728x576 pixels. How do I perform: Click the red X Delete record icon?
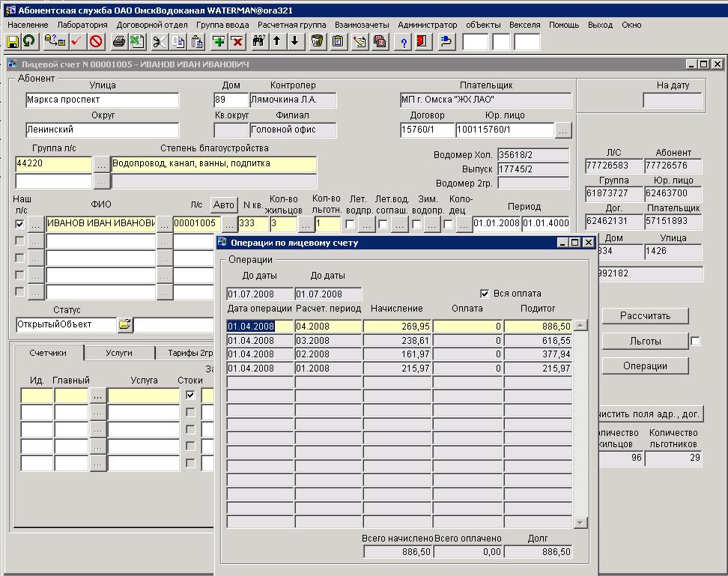coord(237,41)
